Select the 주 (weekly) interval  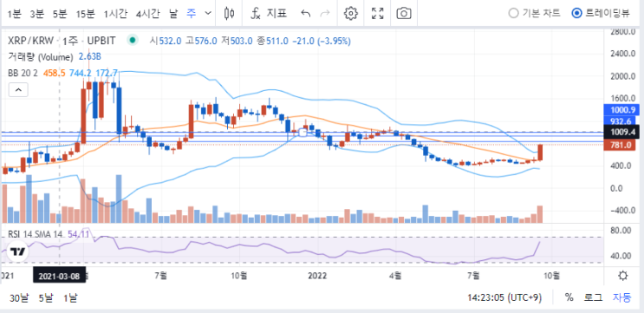[191, 14]
